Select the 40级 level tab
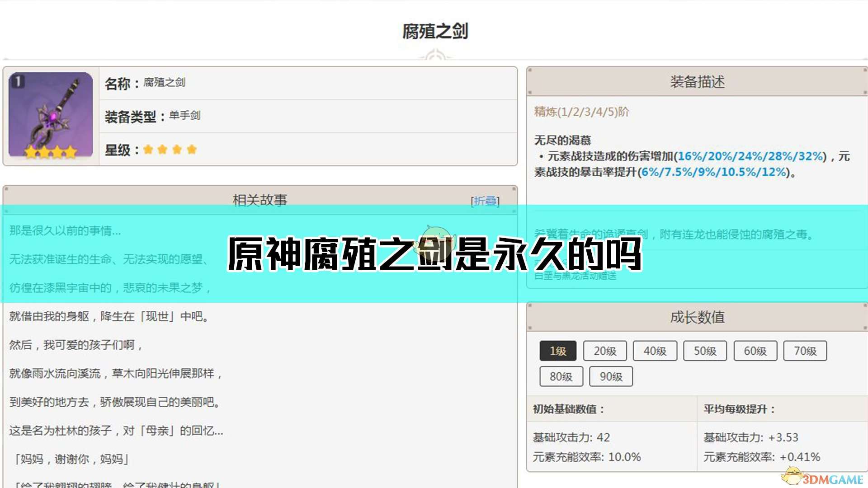Viewport: 868px width, 488px height. [x=655, y=351]
